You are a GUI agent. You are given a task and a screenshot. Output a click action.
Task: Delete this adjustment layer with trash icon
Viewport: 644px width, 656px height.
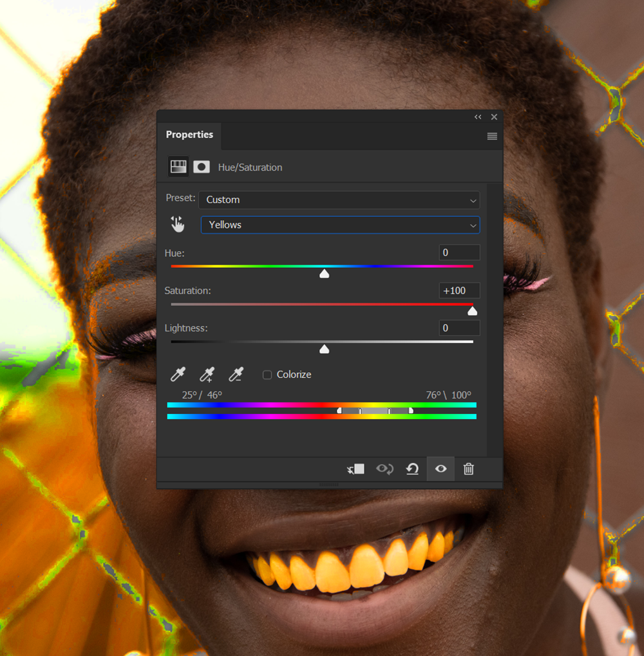[x=469, y=469]
